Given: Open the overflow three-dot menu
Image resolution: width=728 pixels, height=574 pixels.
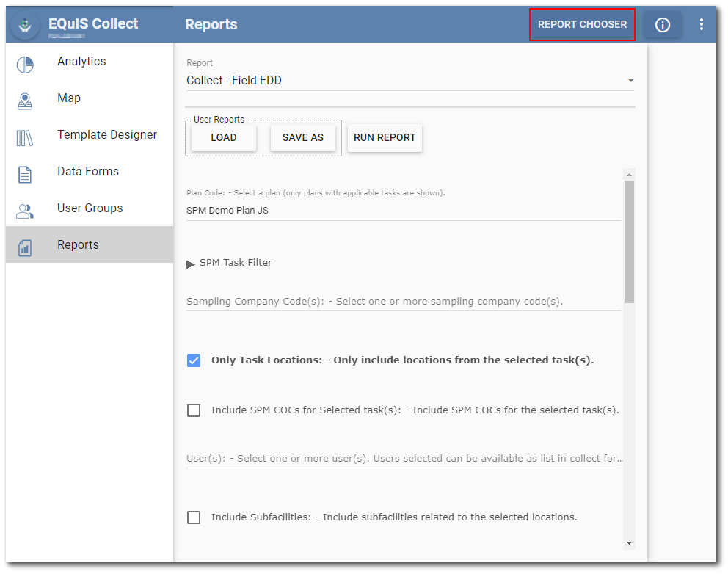Looking at the screenshot, I should tap(702, 24).
